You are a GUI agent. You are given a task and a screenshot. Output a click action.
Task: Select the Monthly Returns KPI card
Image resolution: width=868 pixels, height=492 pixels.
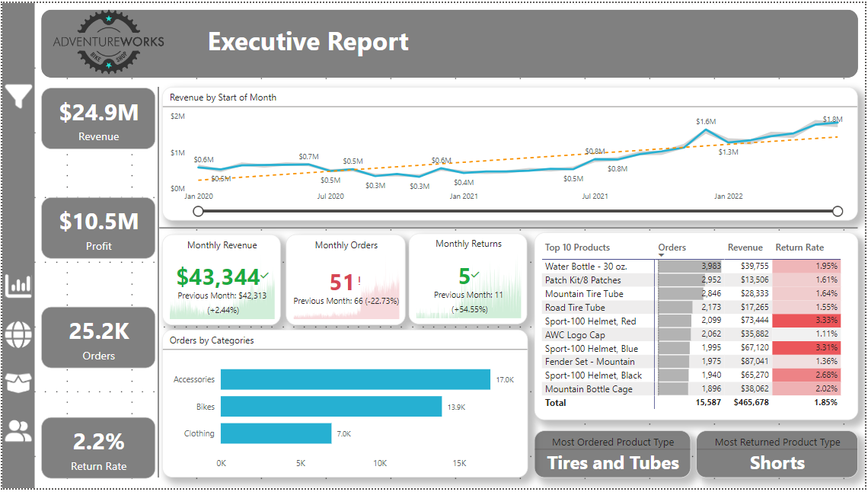(468, 280)
